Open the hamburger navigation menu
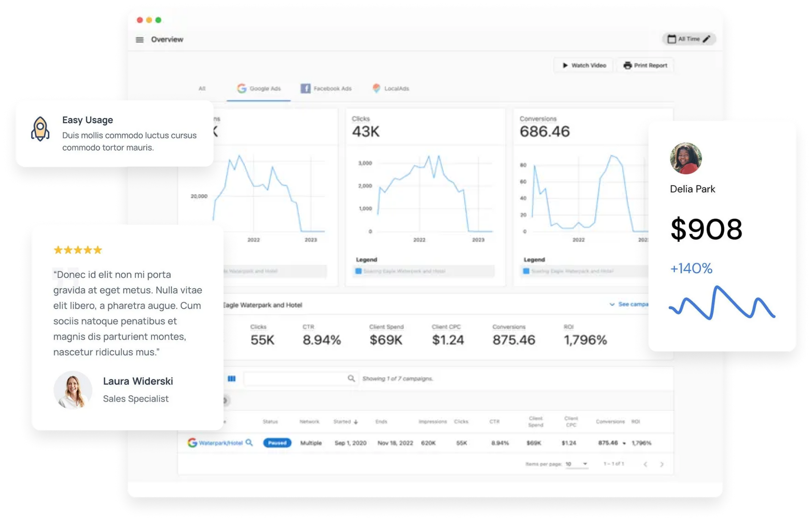Viewport: 812px width, 522px height. point(140,39)
